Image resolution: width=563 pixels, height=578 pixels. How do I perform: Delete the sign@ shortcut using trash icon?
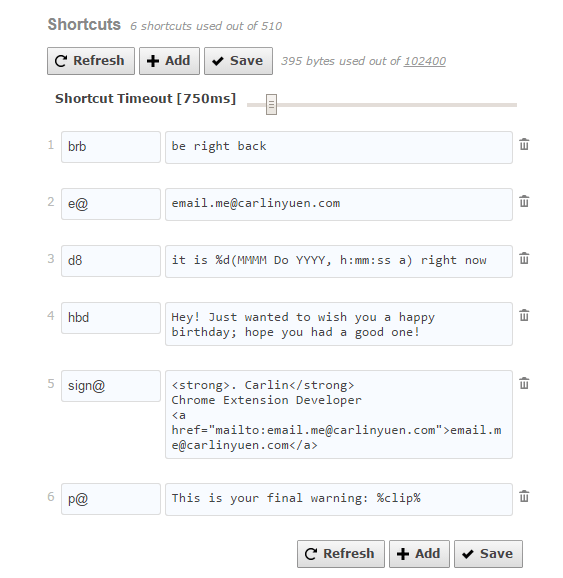coord(524,383)
